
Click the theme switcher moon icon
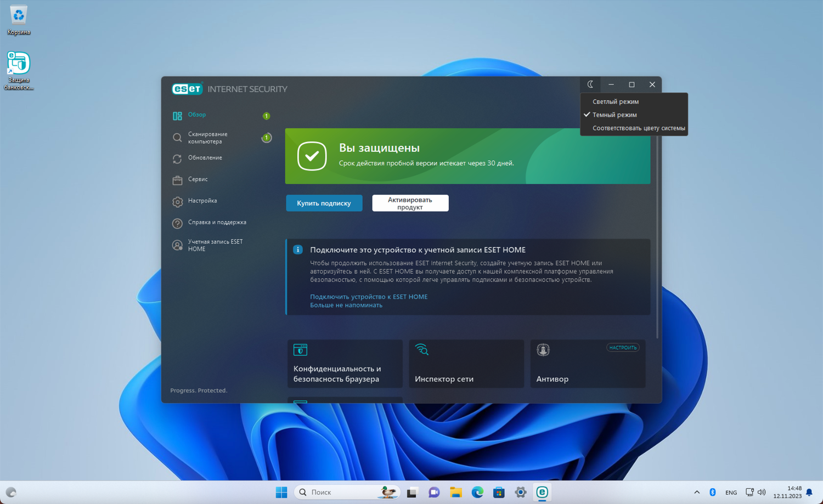click(x=590, y=84)
